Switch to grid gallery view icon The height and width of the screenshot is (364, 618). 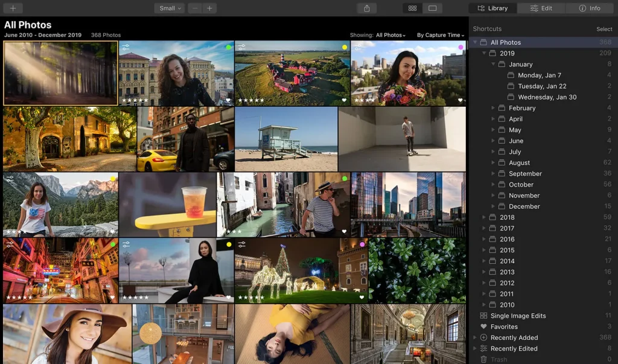point(413,8)
